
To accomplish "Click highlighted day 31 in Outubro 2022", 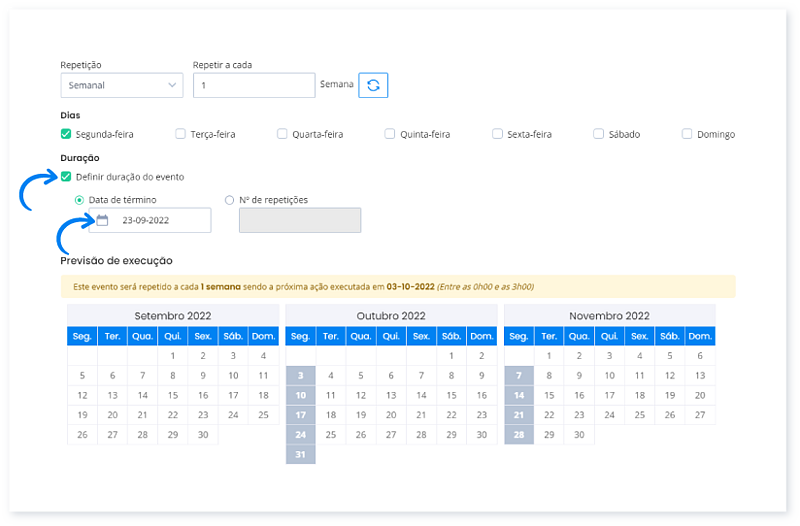I will pyautogui.click(x=301, y=455).
